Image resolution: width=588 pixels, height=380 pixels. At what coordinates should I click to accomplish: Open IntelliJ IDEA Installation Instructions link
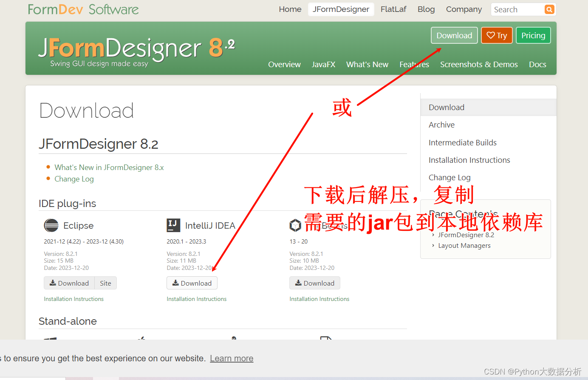[x=197, y=299]
